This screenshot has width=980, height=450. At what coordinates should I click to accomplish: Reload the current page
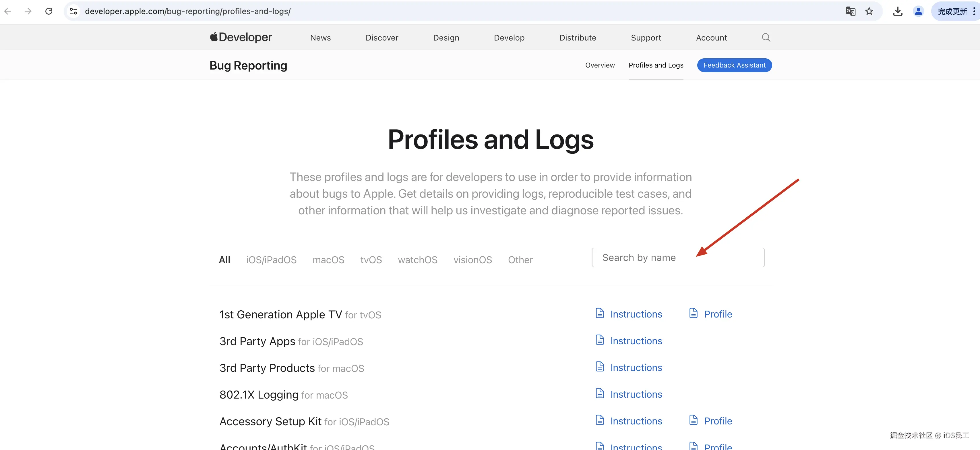49,11
